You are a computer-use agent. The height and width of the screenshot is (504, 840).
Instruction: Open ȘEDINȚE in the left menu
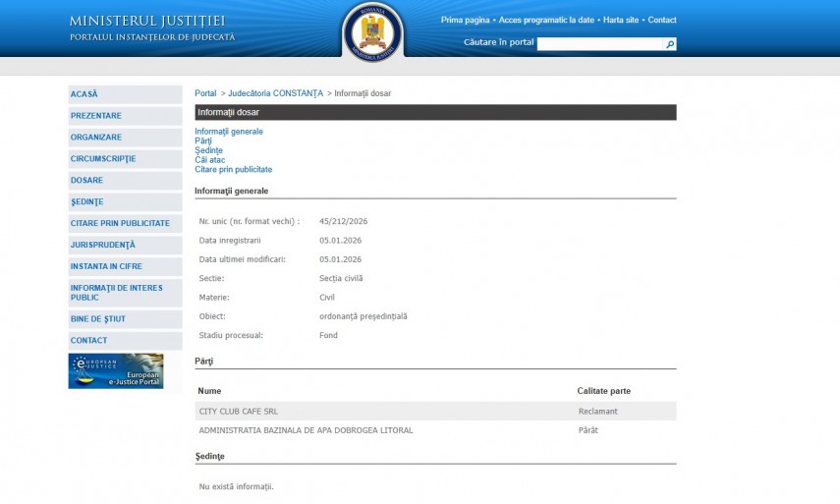pos(86,202)
